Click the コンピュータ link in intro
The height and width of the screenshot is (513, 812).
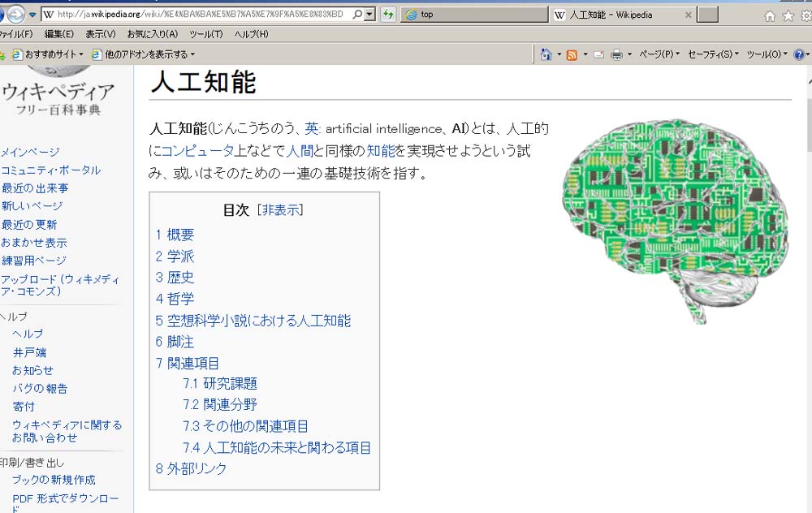pos(197,151)
